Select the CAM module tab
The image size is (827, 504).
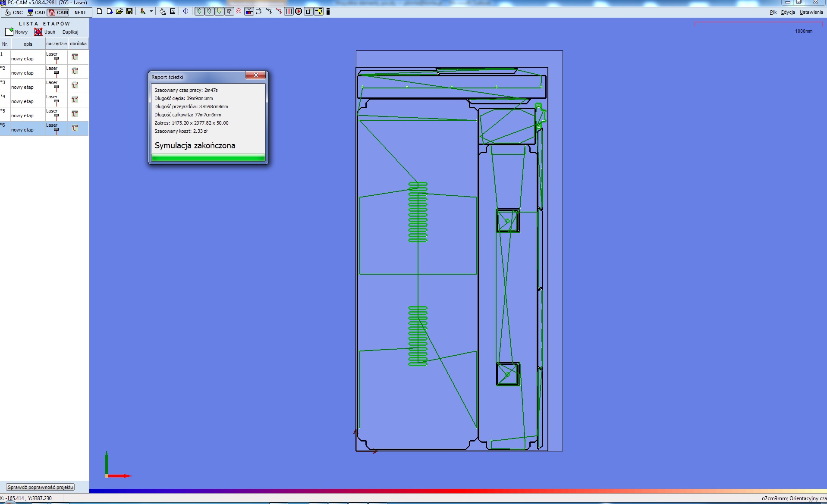tap(58, 13)
